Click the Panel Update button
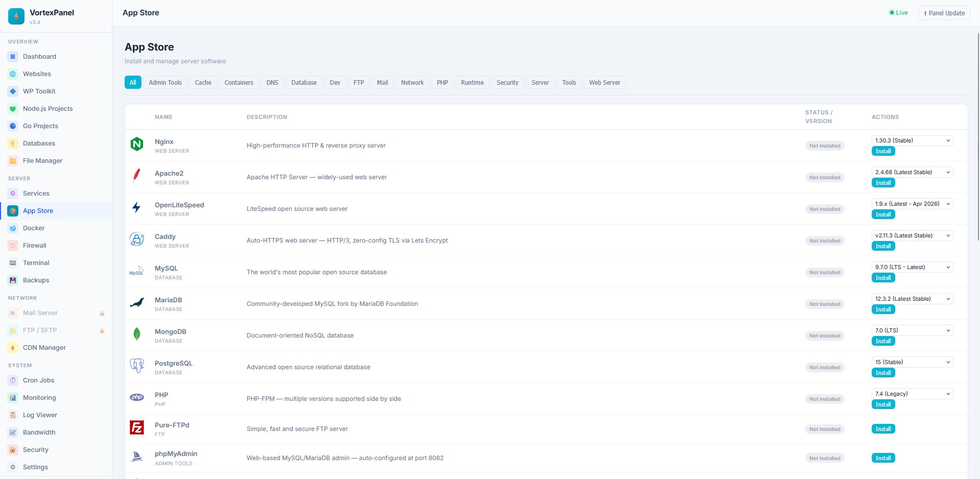 point(944,13)
